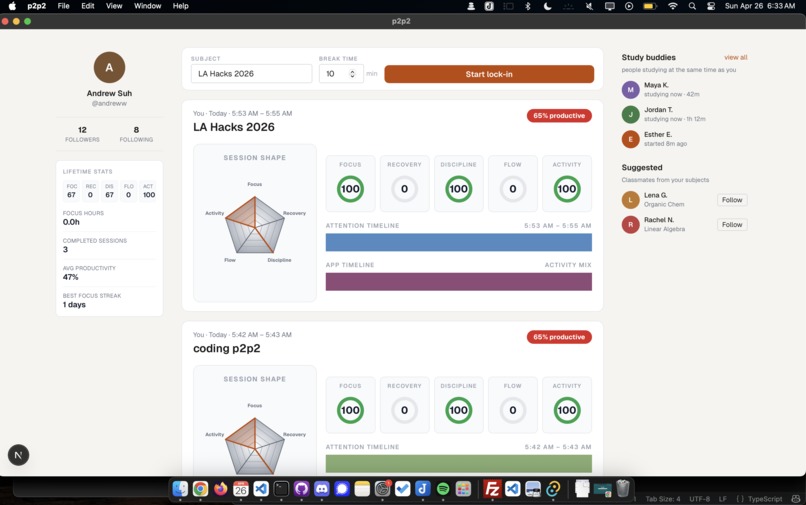Viewport: 806px width, 505px height.
Task: Click the coding p2p2 session title
Action: point(227,348)
